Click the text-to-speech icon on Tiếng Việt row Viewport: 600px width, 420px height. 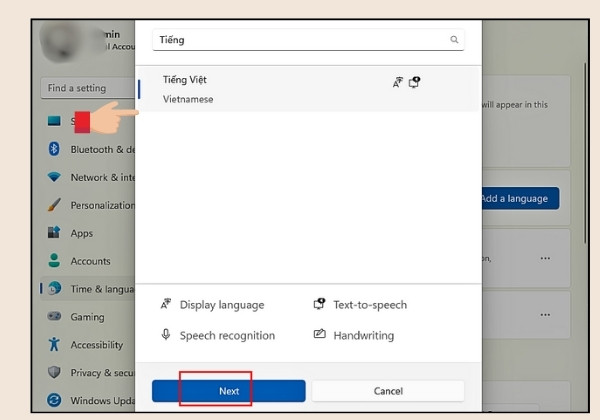[x=414, y=82]
